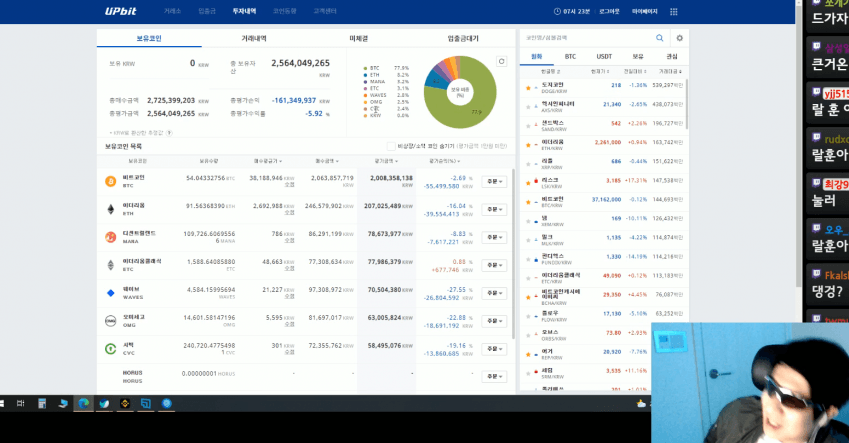Screen dimensions: 849x443
Task: Toggle favorite star for LSK/KRW
Action: (528, 183)
